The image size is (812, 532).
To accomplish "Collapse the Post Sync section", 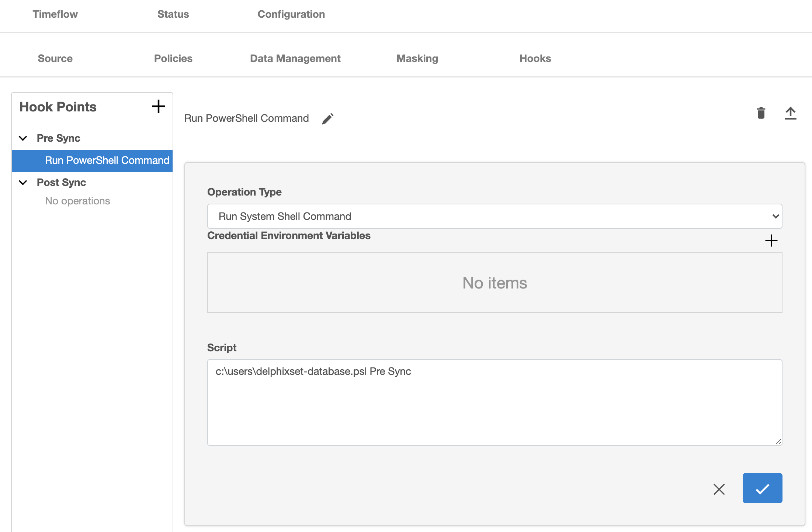I will (x=23, y=182).
